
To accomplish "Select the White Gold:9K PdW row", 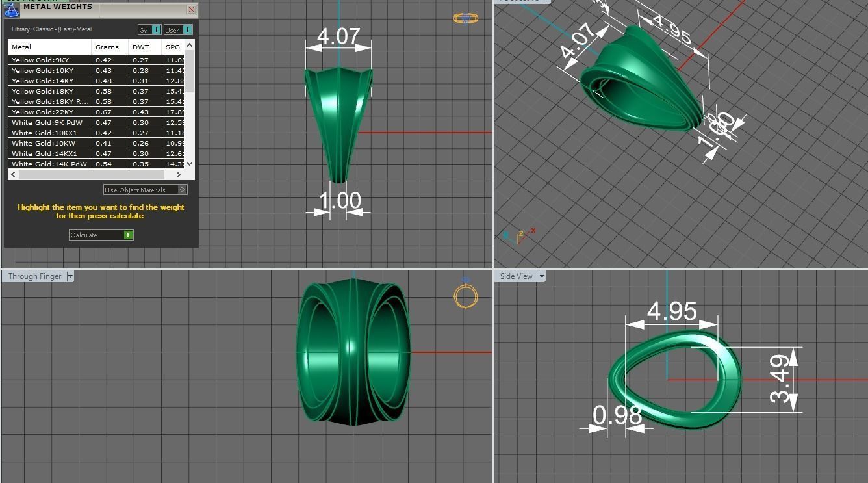I will (97, 122).
